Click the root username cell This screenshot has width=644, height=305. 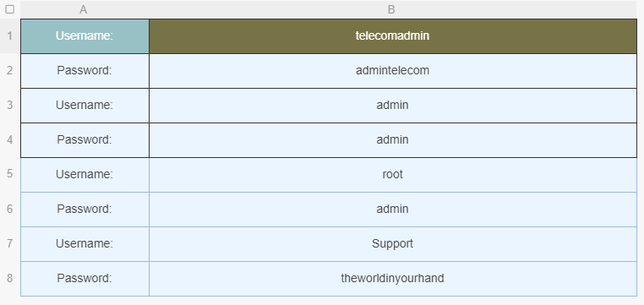pyautogui.click(x=393, y=174)
